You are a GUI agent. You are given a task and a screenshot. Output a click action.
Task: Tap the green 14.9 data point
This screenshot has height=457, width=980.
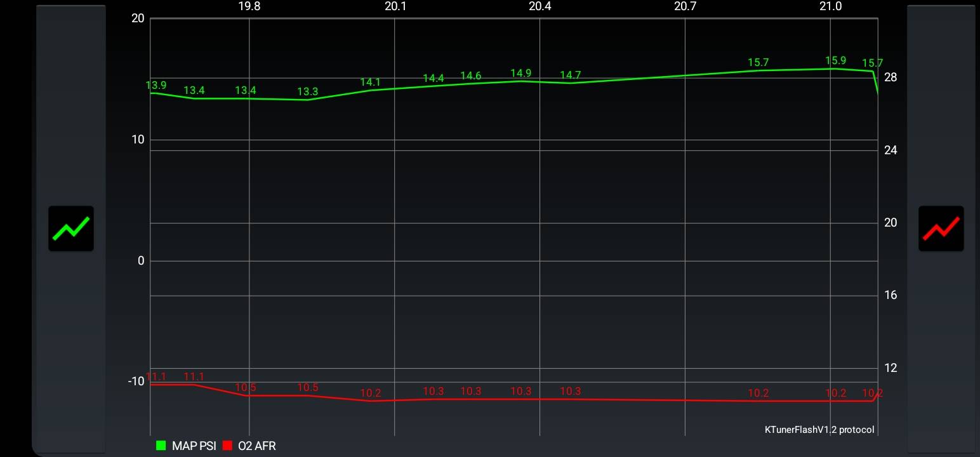[x=521, y=73]
